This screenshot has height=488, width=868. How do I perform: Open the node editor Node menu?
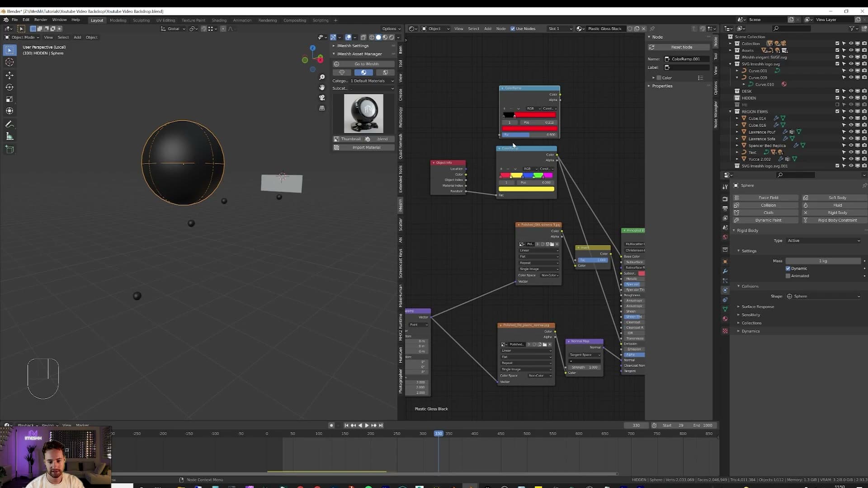point(501,29)
